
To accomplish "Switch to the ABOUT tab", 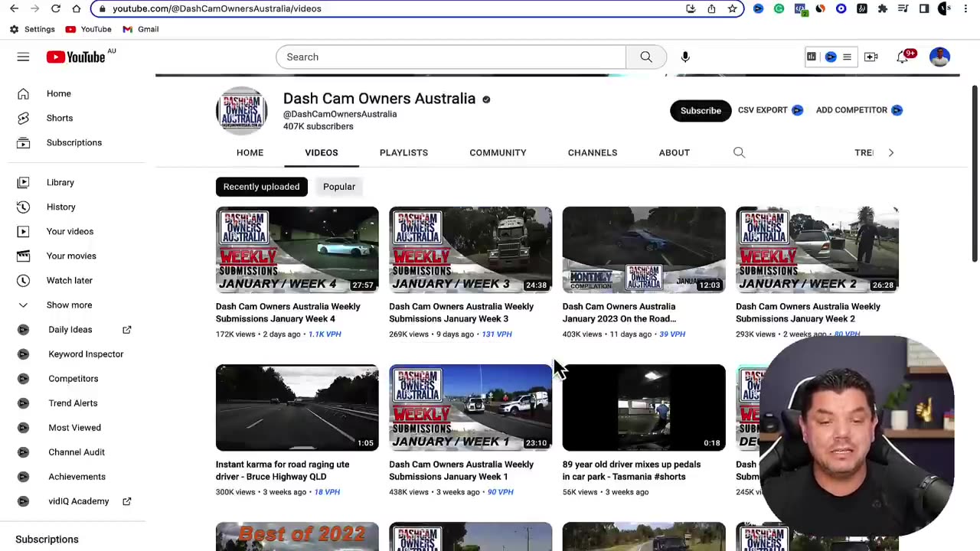I will 675,152.
